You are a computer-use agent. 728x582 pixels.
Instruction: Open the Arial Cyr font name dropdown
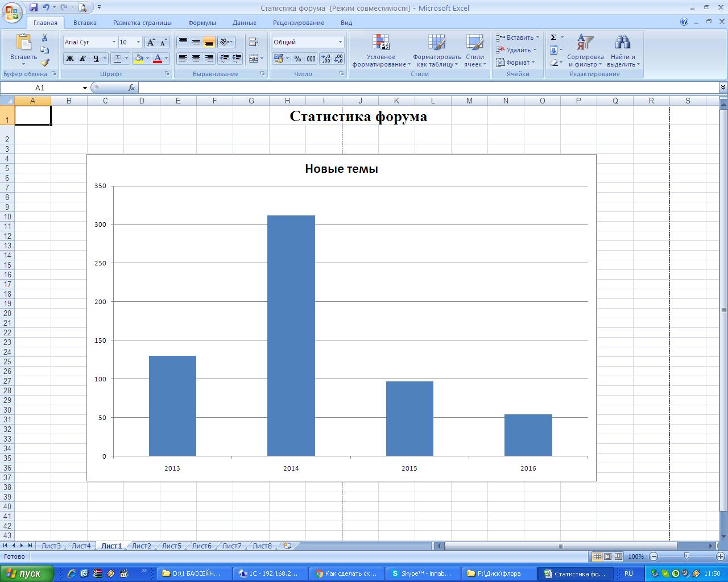pos(114,42)
